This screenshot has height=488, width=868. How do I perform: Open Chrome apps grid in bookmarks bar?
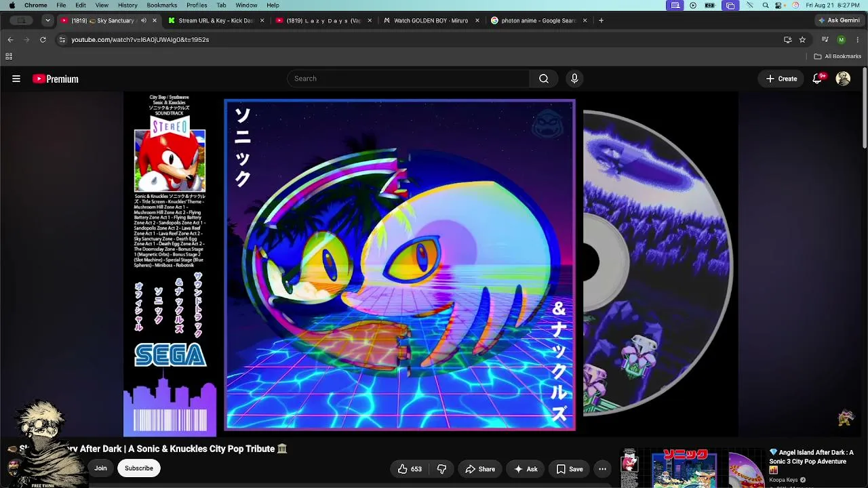(9, 56)
